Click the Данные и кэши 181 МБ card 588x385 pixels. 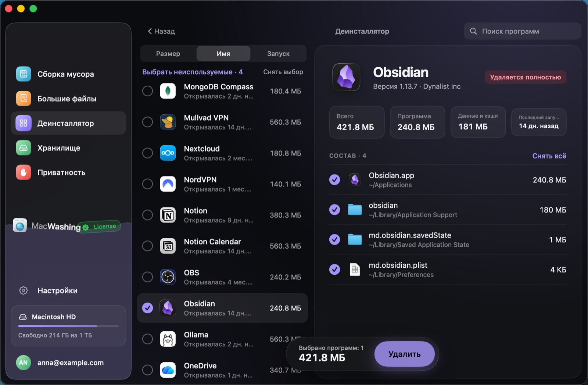[478, 122]
